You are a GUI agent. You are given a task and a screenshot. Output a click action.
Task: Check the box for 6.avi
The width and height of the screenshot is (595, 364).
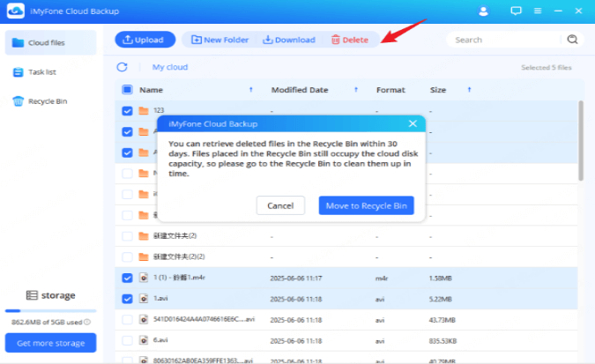coord(127,340)
